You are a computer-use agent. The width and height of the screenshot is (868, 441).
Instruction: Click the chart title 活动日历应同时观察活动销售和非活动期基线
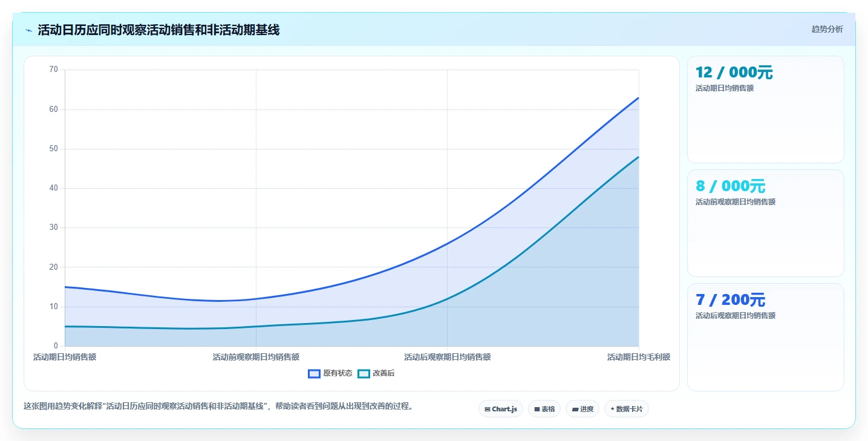pyautogui.click(x=158, y=30)
